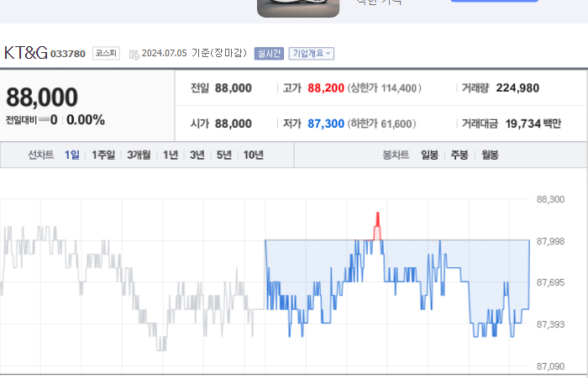Click the 봉차트 label

pyautogui.click(x=396, y=155)
